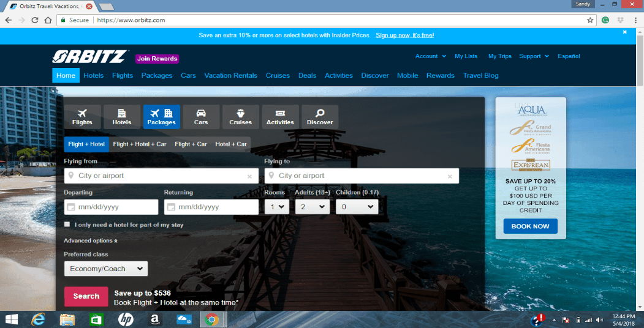Open Vacation Rentals in navigation menu
Screen dimensions: 644x328
pyautogui.click(x=231, y=75)
